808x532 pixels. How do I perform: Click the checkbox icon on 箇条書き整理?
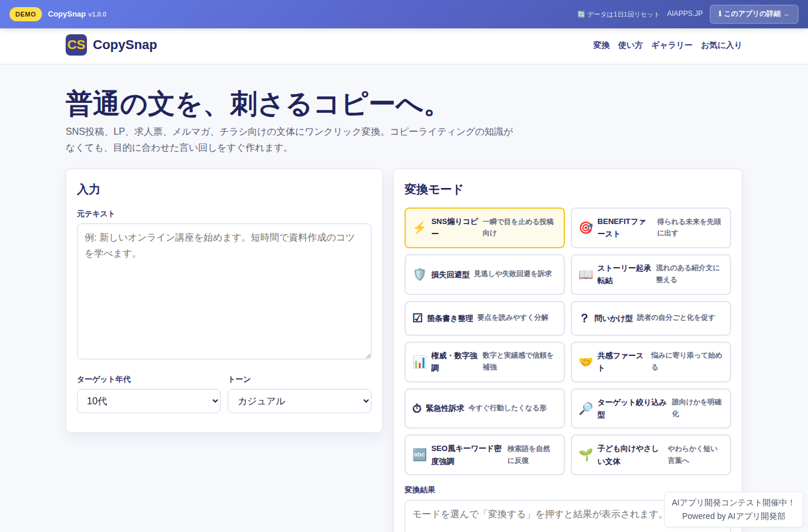click(418, 318)
